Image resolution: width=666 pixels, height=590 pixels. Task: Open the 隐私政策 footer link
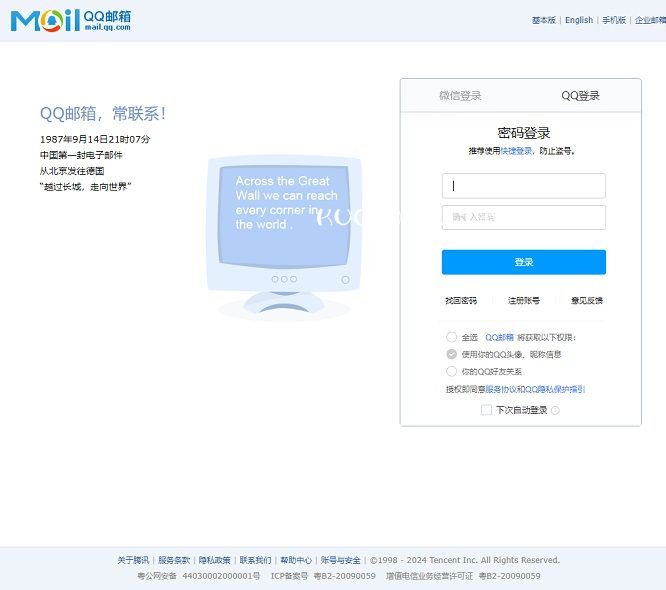pyautogui.click(x=214, y=560)
